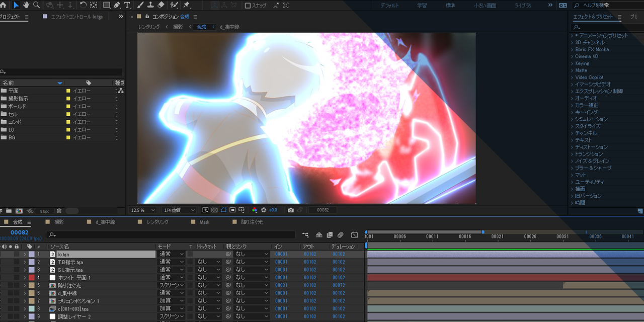
Task: Select the Pen tool
Action: 117,5
